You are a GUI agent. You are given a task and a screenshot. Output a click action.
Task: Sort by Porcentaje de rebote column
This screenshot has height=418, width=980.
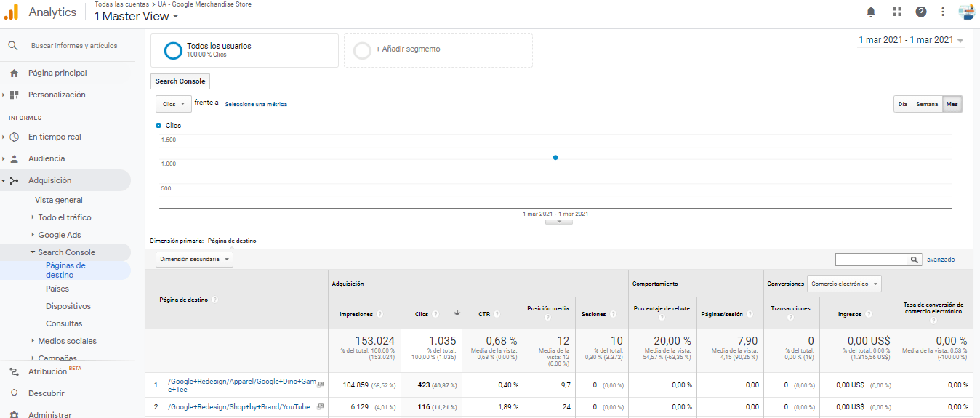[x=662, y=308]
